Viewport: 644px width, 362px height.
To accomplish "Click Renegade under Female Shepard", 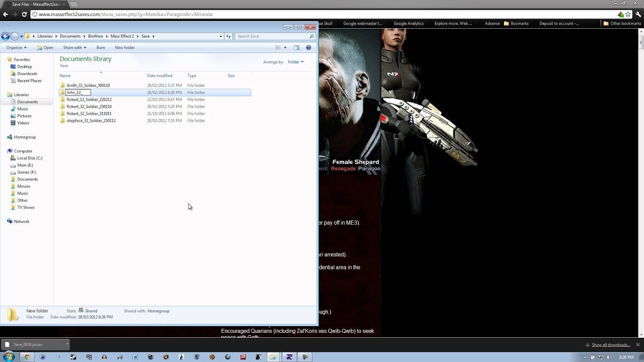I will pyautogui.click(x=344, y=169).
